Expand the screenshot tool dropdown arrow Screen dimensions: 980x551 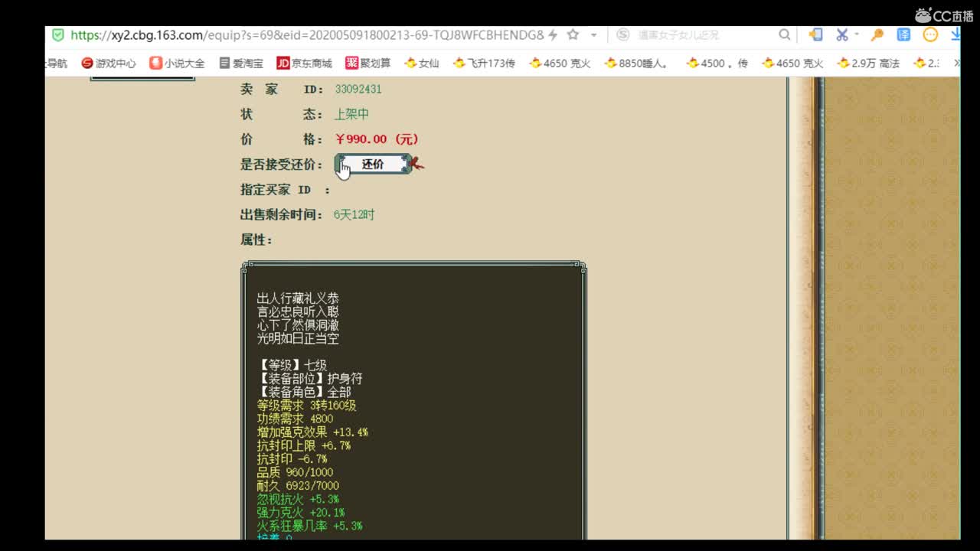pos(857,34)
